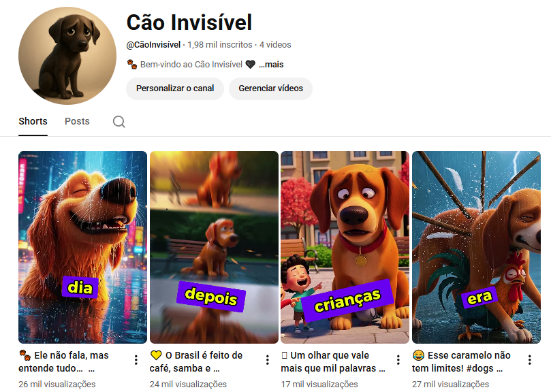Play the "crianças" dog with child short
Image resolution: width=551 pixels, height=392 pixels.
click(345, 247)
